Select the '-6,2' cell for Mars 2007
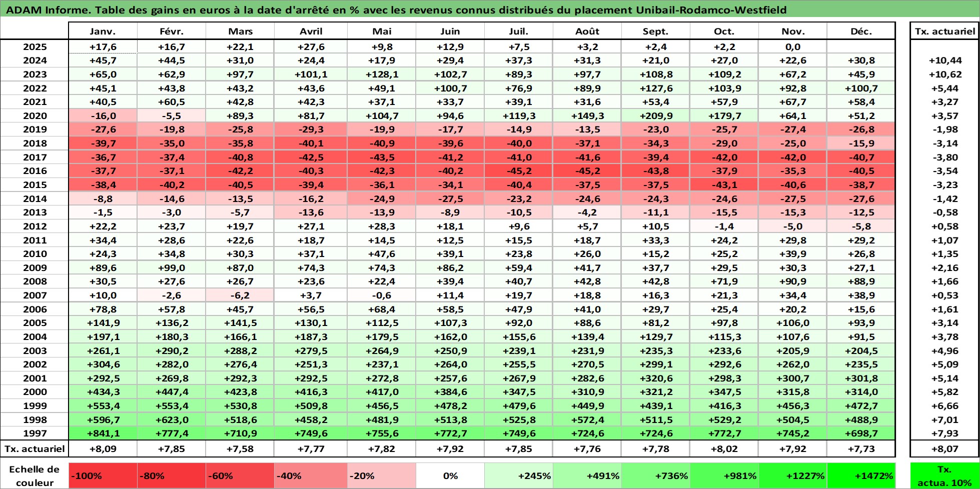The width and height of the screenshot is (980, 489). (x=240, y=295)
